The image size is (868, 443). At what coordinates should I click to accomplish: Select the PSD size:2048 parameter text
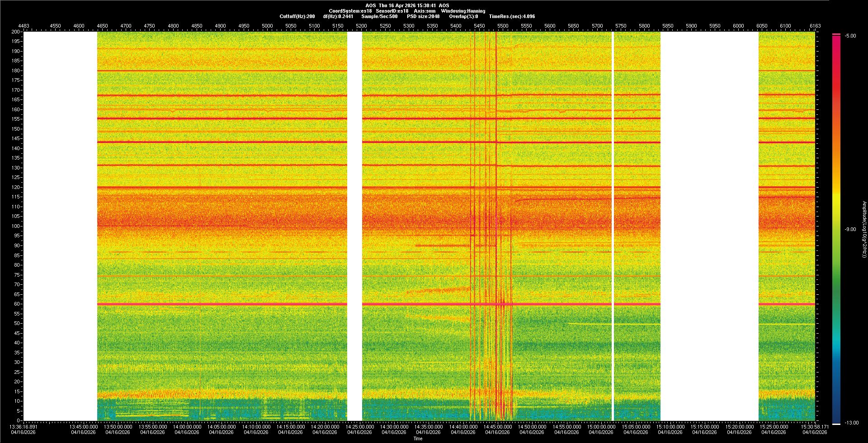click(423, 16)
